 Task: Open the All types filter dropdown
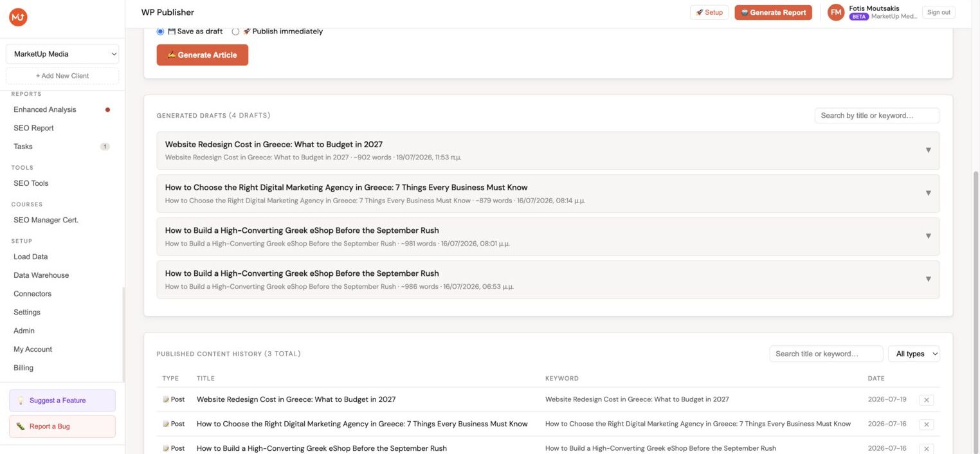(x=914, y=354)
